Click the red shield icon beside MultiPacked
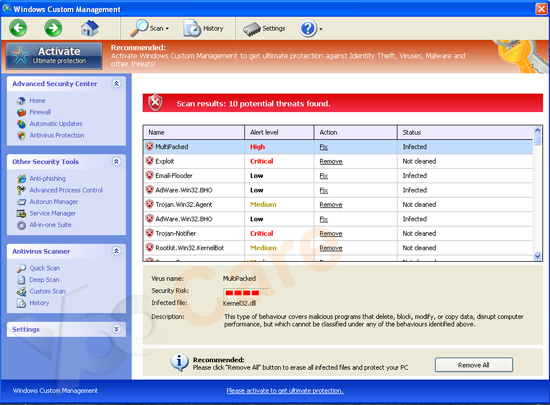The width and height of the screenshot is (550, 405). click(150, 147)
